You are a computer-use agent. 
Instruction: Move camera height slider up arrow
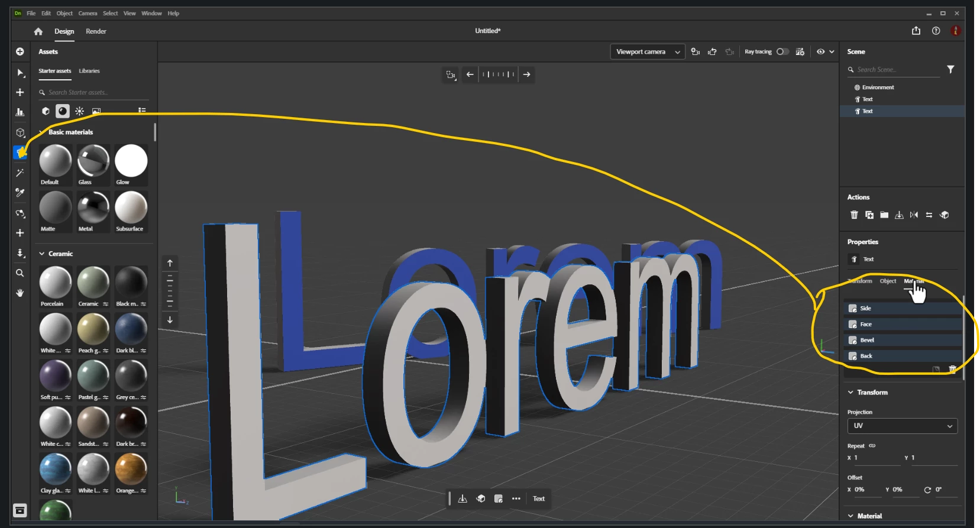170,263
